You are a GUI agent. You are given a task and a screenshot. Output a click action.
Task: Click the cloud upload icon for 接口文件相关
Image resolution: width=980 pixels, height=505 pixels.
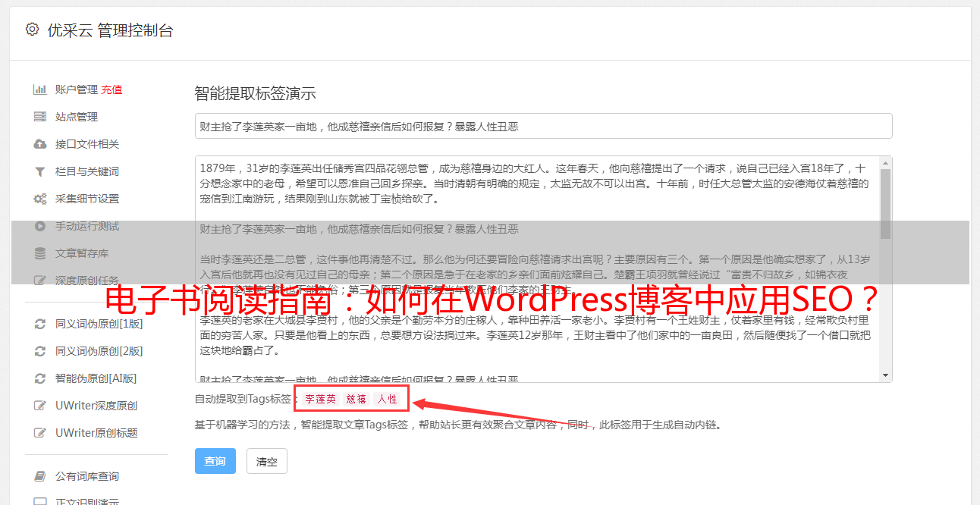[40, 144]
